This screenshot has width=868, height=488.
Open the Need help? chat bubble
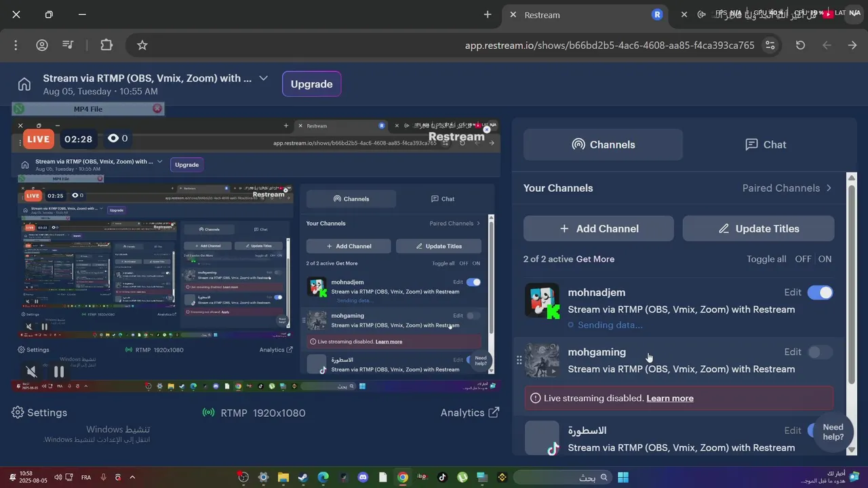[x=833, y=432]
